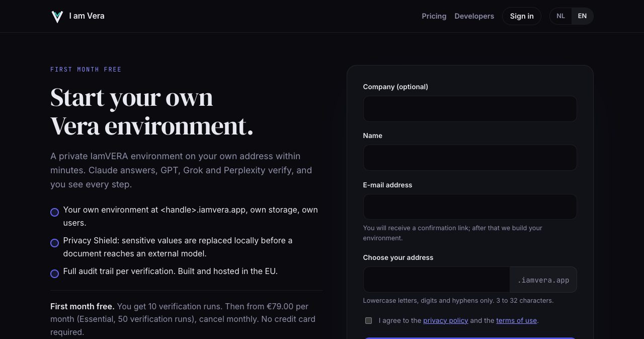Click the FIRST MONTH FREE label
This screenshot has width=644, height=339.
click(x=86, y=70)
